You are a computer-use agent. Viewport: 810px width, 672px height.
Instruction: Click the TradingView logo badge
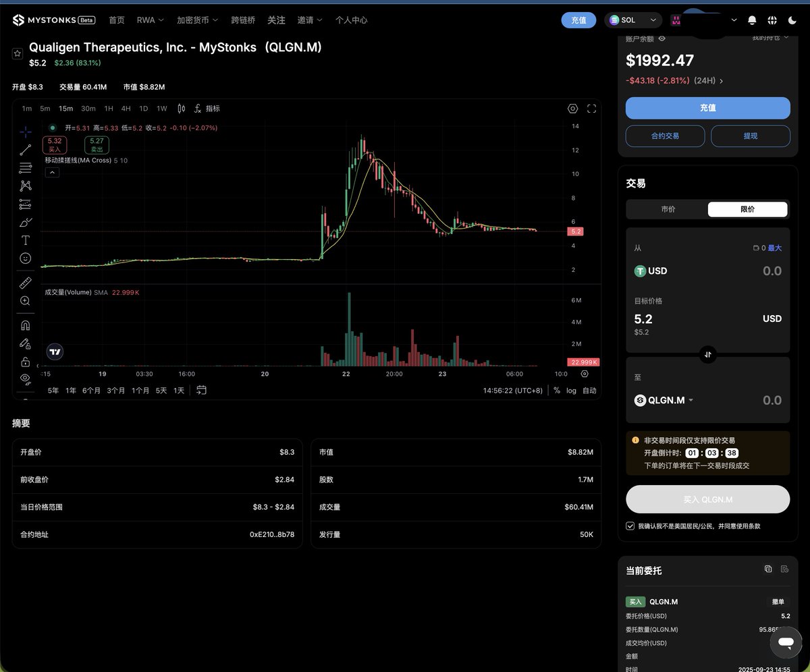click(55, 351)
